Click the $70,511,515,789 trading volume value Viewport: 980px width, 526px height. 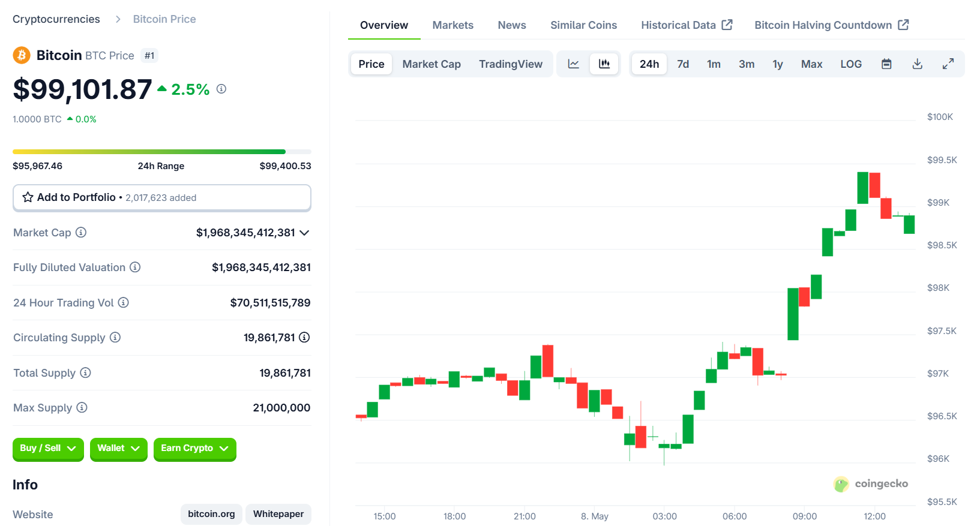point(270,303)
